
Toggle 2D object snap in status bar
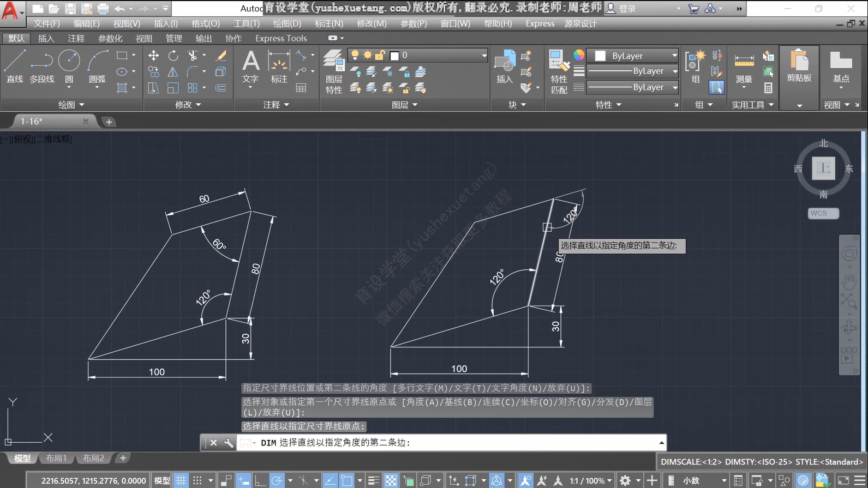click(x=347, y=480)
